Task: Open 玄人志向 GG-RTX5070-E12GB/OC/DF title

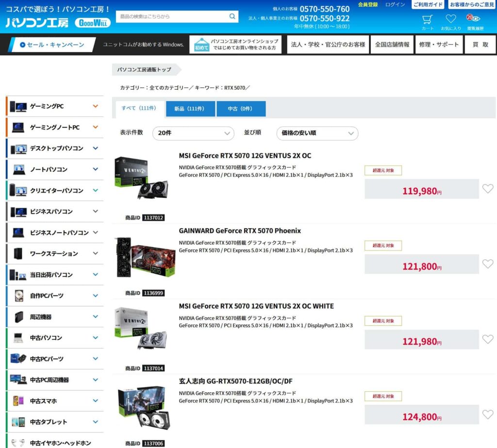Action: point(235,381)
